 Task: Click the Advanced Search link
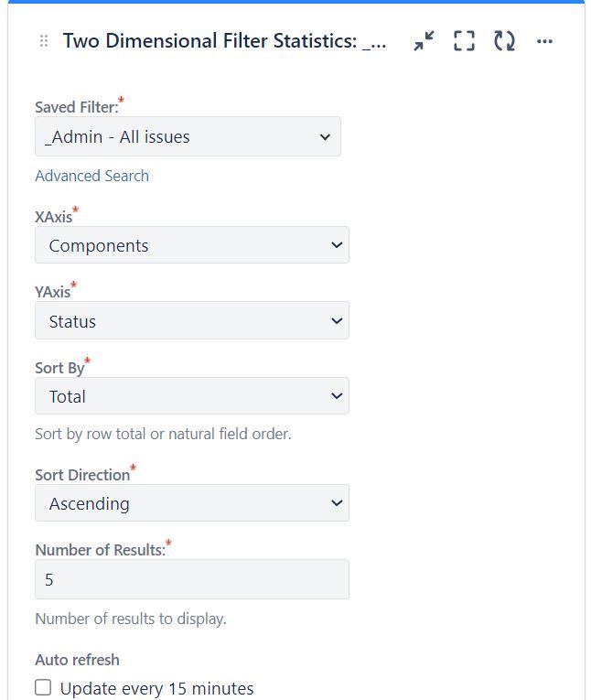91,176
